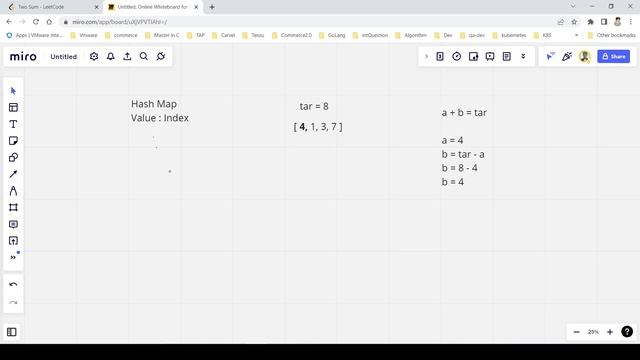Open the notes panel
This screenshot has width=640, height=360.
[507, 56]
